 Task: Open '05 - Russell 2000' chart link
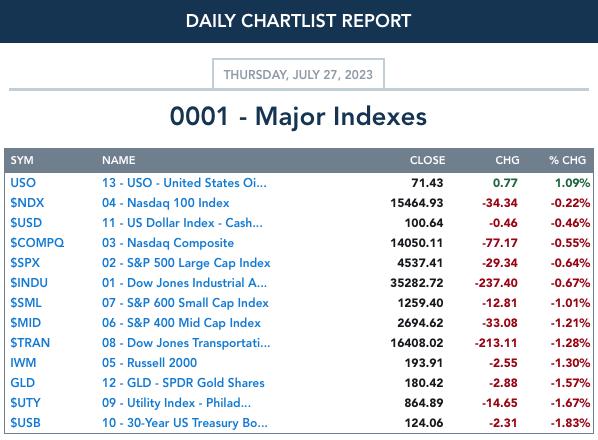(150, 363)
